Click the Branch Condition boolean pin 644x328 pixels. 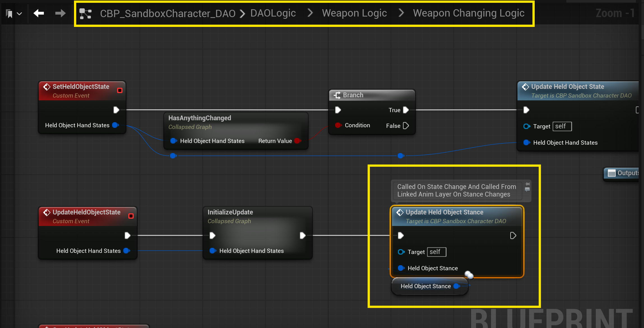[x=338, y=125]
